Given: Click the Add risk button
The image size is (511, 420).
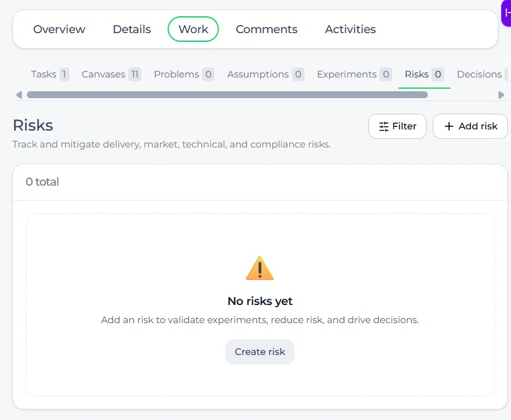Looking at the screenshot, I should (x=470, y=126).
